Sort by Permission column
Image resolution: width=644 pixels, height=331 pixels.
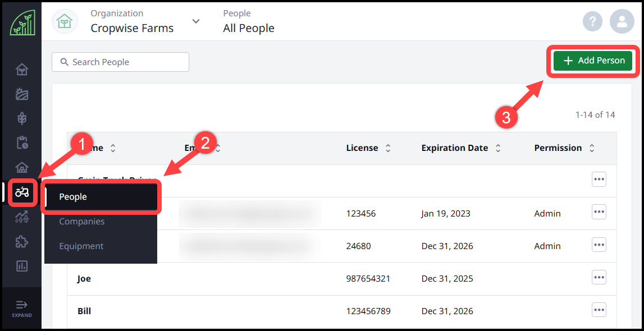click(x=591, y=148)
